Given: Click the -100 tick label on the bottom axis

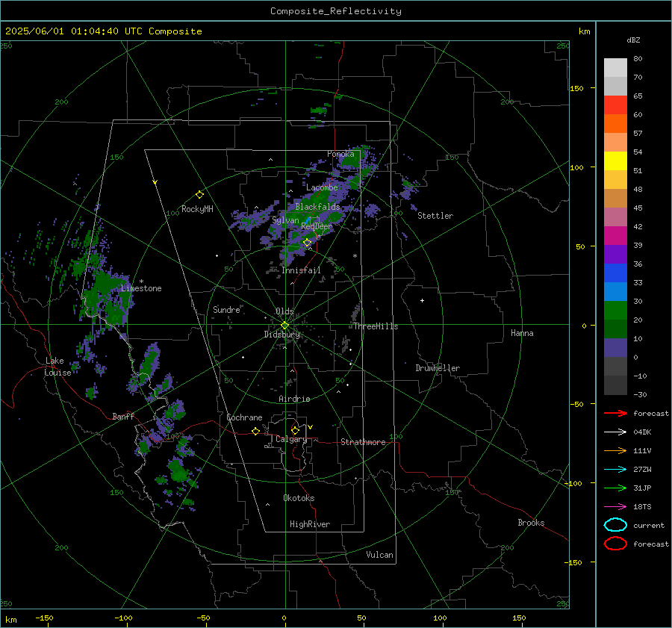Looking at the screenshot, I should (x=123, y=618).
